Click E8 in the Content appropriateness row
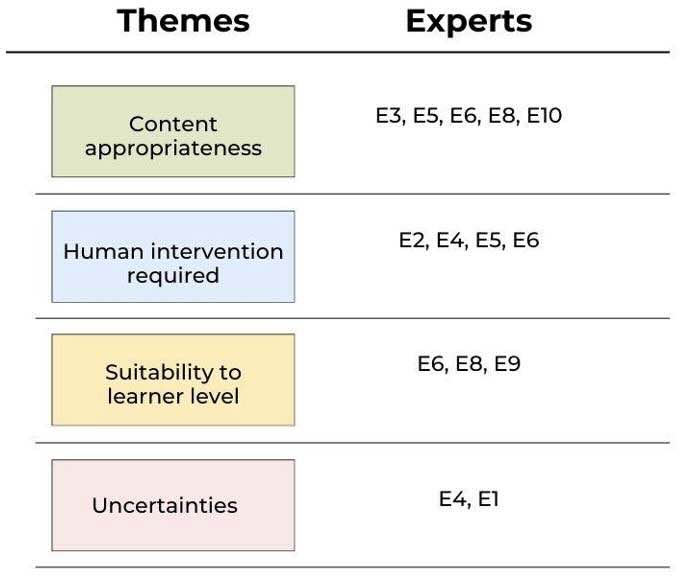This screenshot has height=582, width=682. point(501,116)
